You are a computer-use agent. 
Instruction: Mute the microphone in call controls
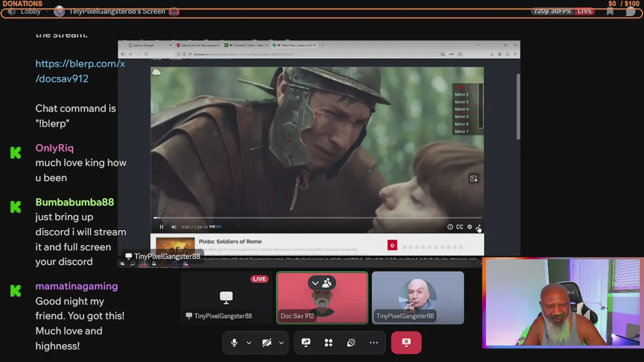234,342
